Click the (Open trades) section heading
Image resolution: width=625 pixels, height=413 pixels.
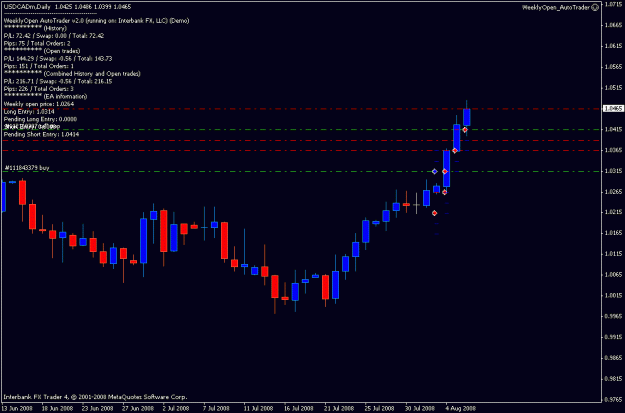(62, 51)
